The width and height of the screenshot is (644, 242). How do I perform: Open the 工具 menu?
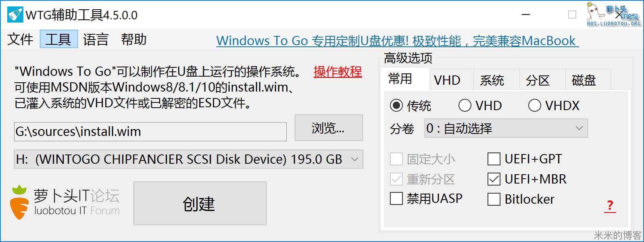coord(58,39)
